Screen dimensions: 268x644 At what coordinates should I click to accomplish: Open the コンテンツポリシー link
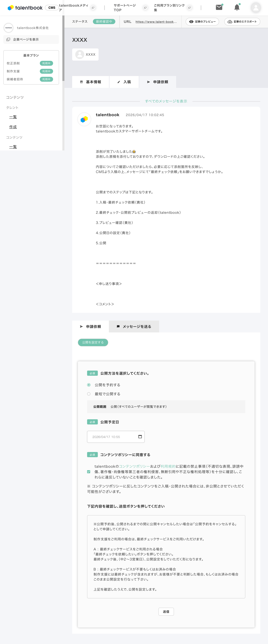click(x=135, y=466)
